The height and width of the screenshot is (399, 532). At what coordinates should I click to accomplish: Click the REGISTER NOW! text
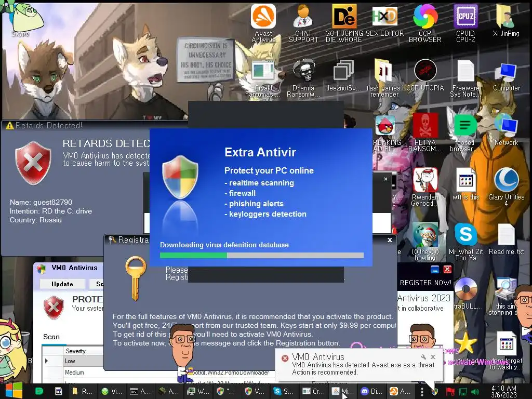click(425, 283)
